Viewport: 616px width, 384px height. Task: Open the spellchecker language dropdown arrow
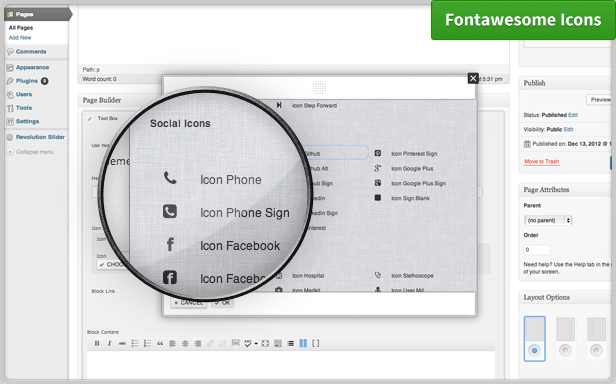coord(256,344)
